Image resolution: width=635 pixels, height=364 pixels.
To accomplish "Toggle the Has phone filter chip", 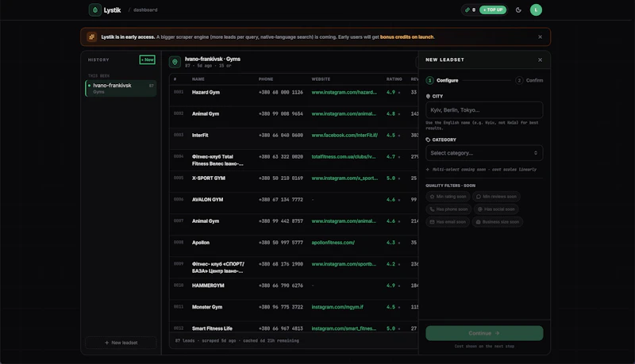I will [448, 209].
